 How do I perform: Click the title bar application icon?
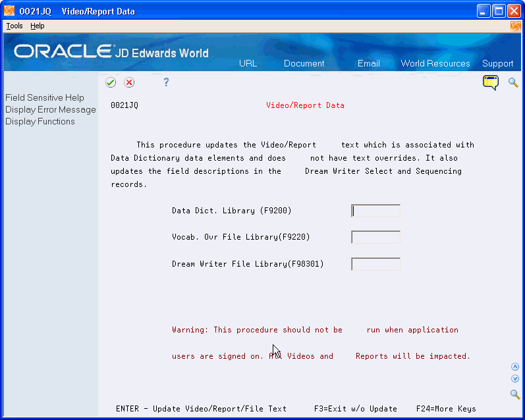click(x=9, y=11)
